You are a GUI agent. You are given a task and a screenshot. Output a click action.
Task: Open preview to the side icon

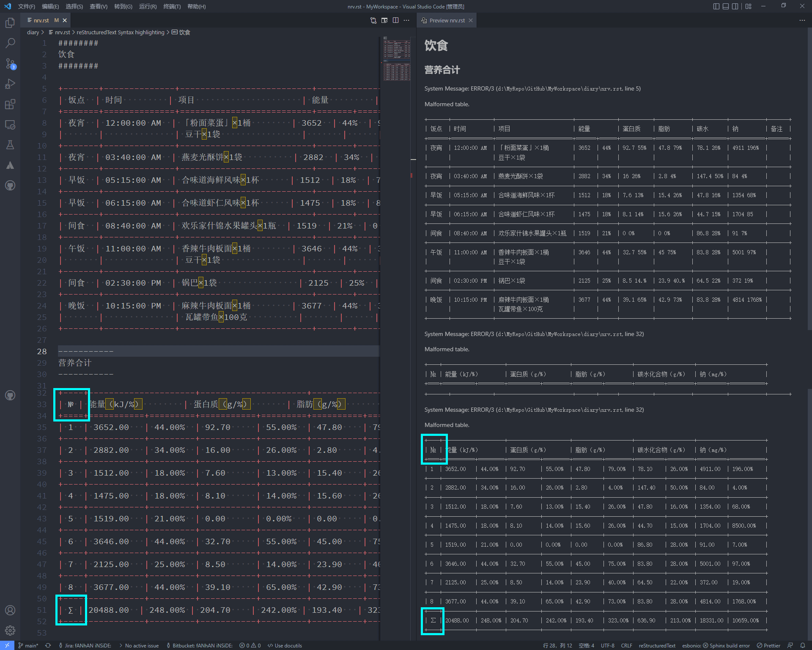(x=384, y=20)
